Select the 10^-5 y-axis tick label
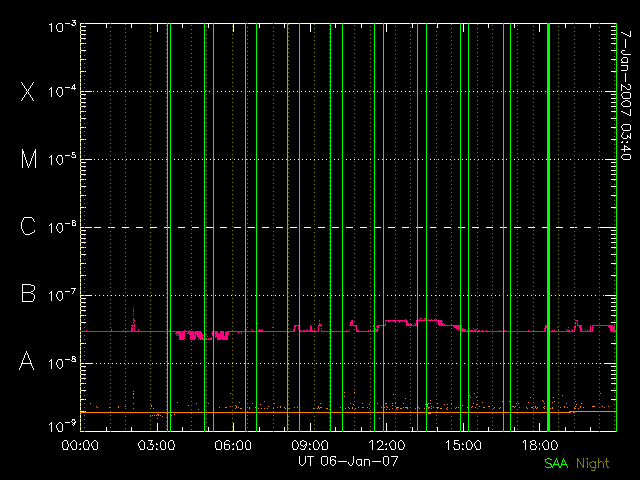The height and width of the screenshot is (480, 640). pyautogui.click(x=62, y=159)
